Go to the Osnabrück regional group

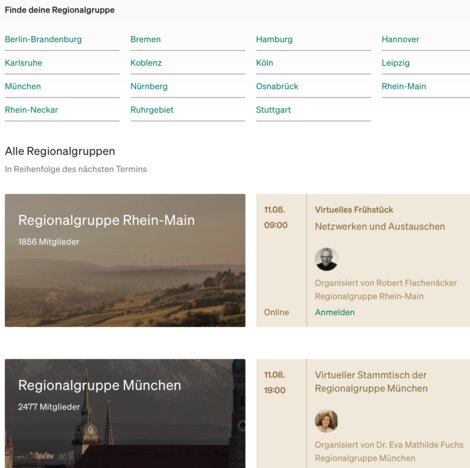277,86
